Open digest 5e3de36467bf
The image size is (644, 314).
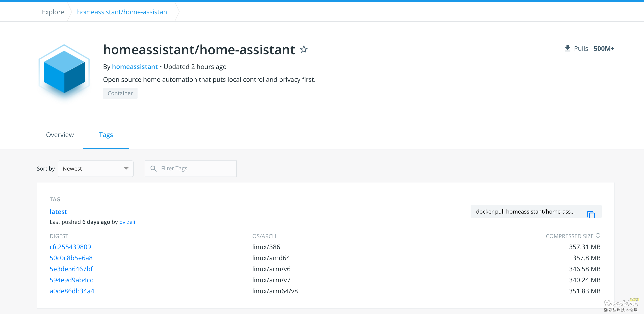pyautogui.click(x=71, y=269)
